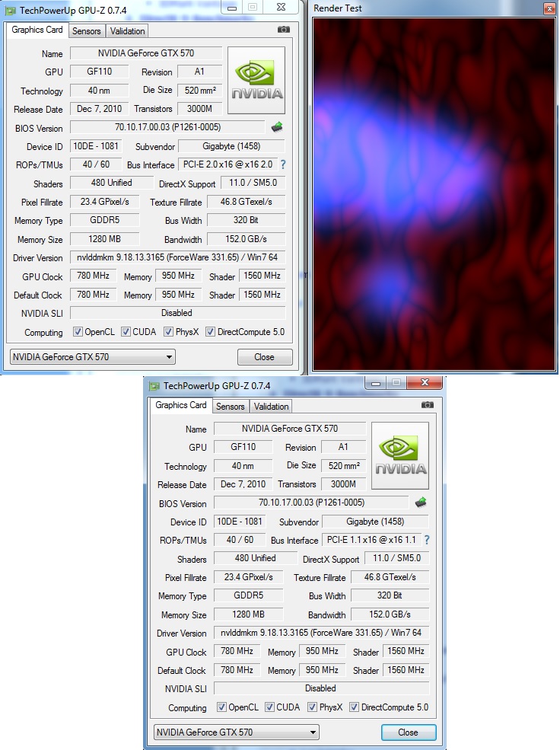
Task: Click the camera screenshot icon in top GPU-Z window
Action: pyautogui.click(x=284, y=30)
